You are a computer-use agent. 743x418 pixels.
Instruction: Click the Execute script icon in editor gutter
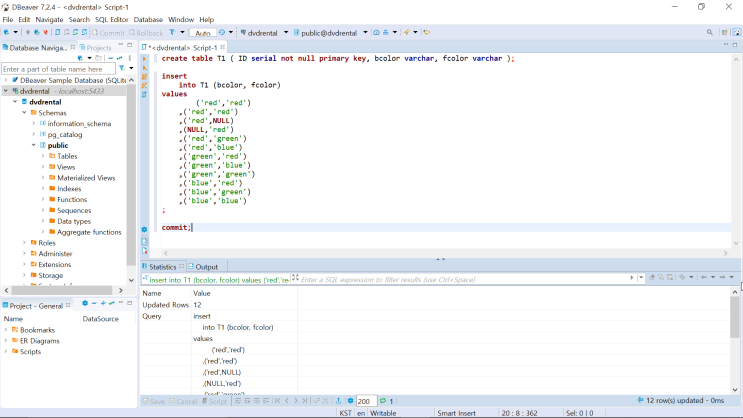(x=145, y=77)
